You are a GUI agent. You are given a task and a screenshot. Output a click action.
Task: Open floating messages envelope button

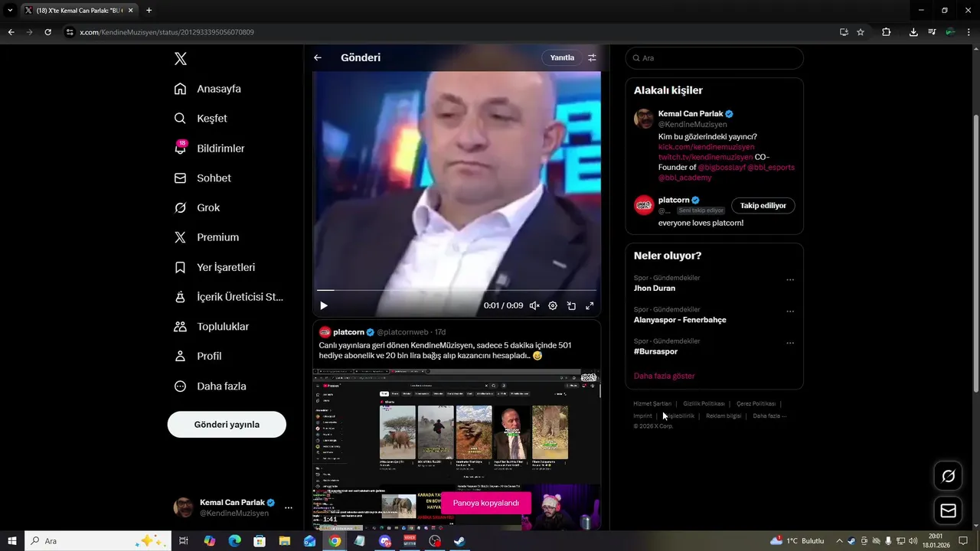[x=948, y=510]
